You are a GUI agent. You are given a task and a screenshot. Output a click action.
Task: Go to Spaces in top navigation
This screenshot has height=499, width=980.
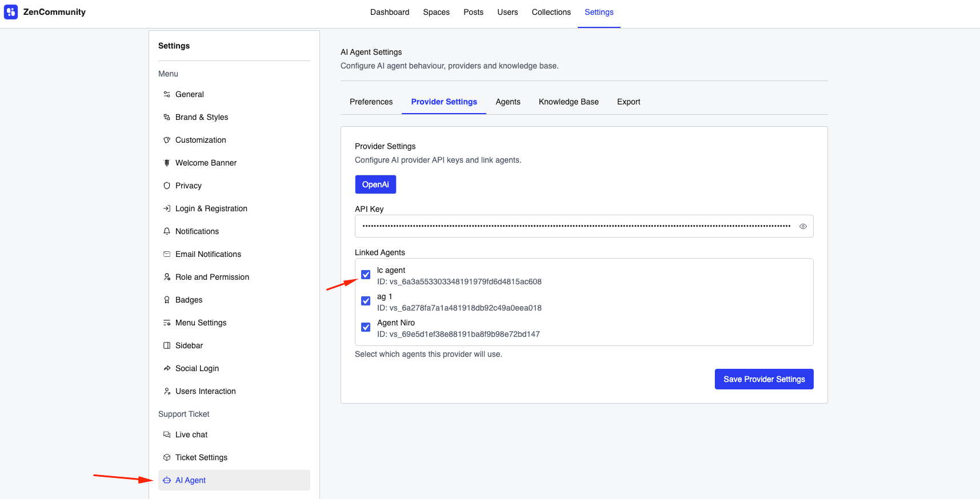437,12
